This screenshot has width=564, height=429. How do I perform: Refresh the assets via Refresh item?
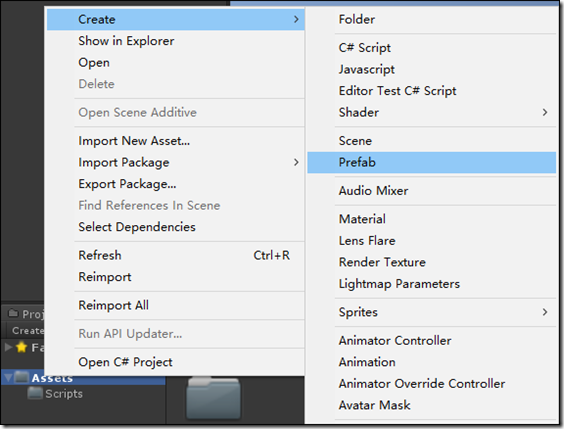coord(176,255)
